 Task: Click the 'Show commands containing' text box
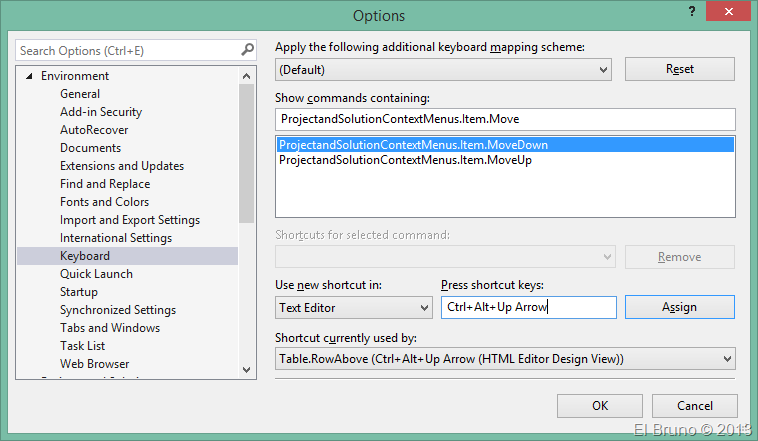pos(504,119)
